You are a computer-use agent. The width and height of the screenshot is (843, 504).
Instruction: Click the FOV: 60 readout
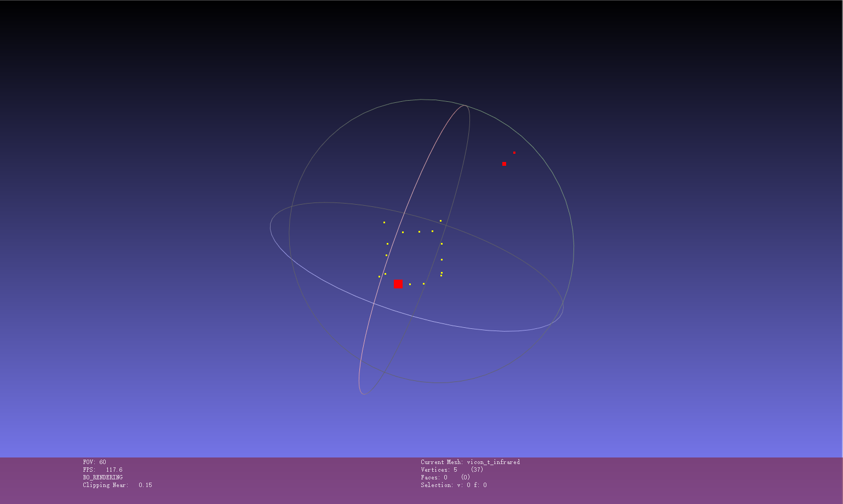point(95,462)
